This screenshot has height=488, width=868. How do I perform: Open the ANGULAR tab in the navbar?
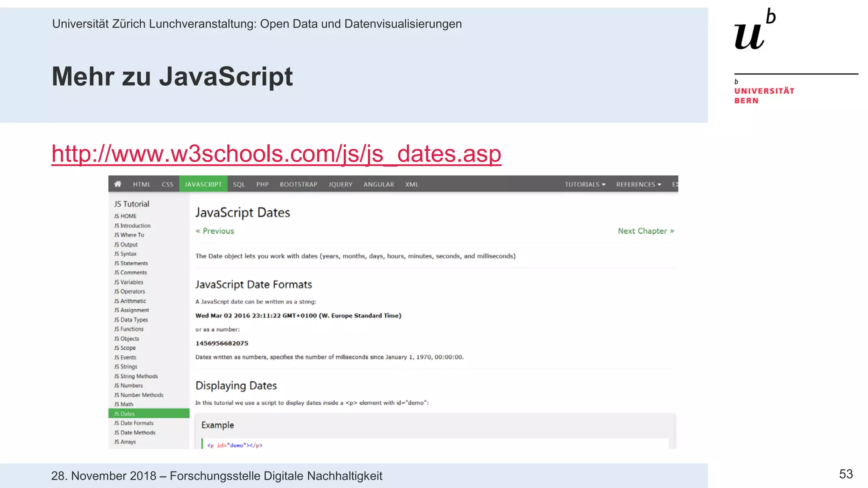point(379,184)
